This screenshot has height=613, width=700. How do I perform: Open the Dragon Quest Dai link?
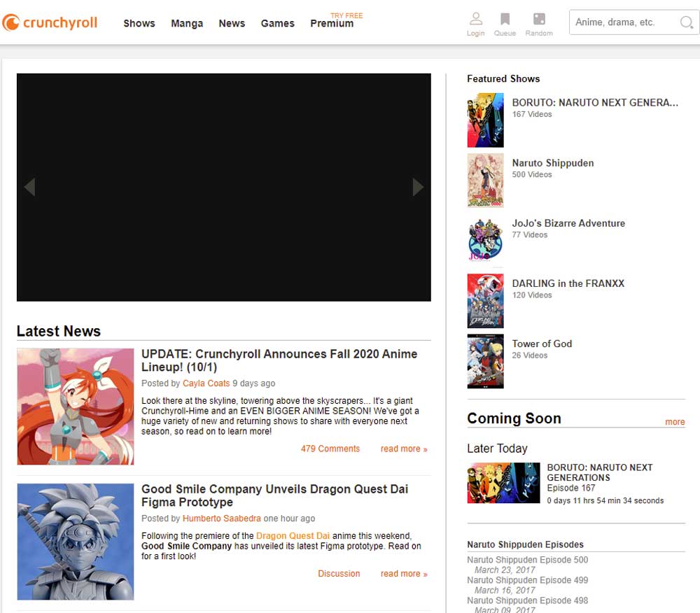[x=293, y=535]
